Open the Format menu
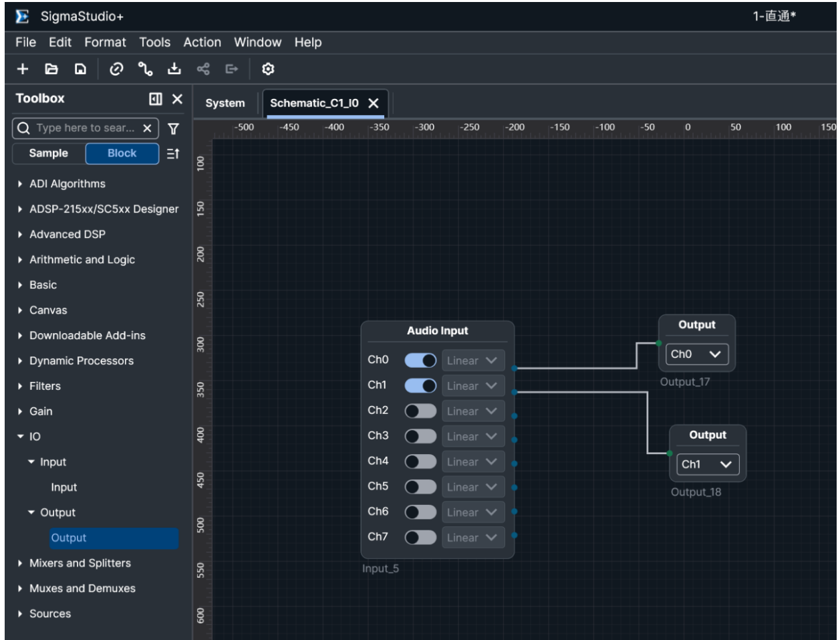 105,42
